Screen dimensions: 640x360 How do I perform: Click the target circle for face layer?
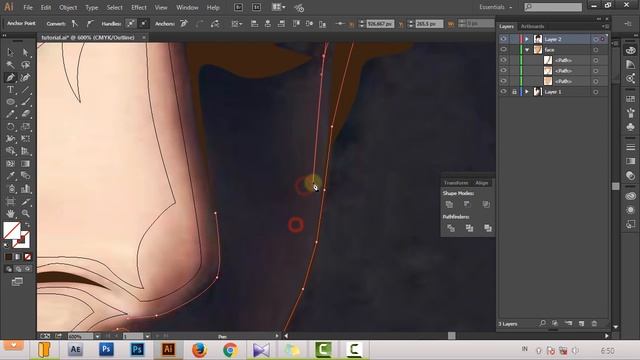coord(596,50)
